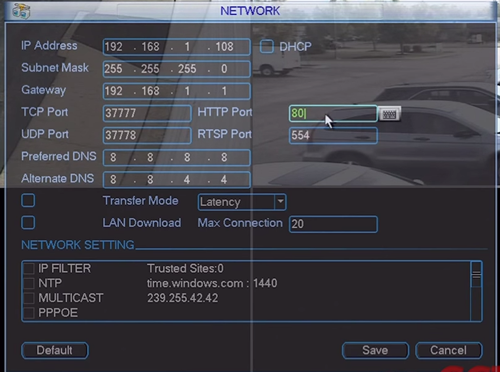This screenshot has height=372, width=500.
Task: Select the UDP Port input field
Action: (147, 135)
